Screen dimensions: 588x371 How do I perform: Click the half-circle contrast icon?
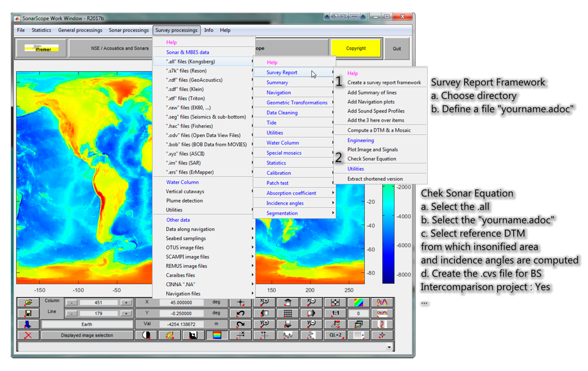coord(146,335)
